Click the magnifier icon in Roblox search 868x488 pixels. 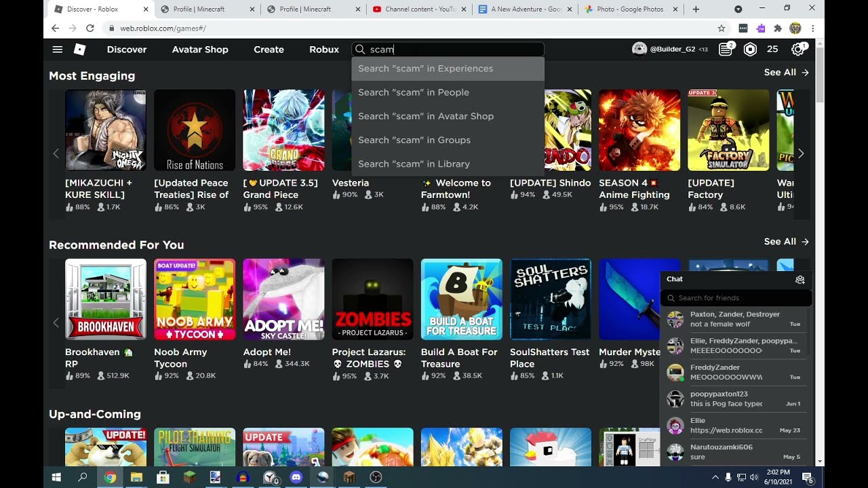tap(360, 49)
